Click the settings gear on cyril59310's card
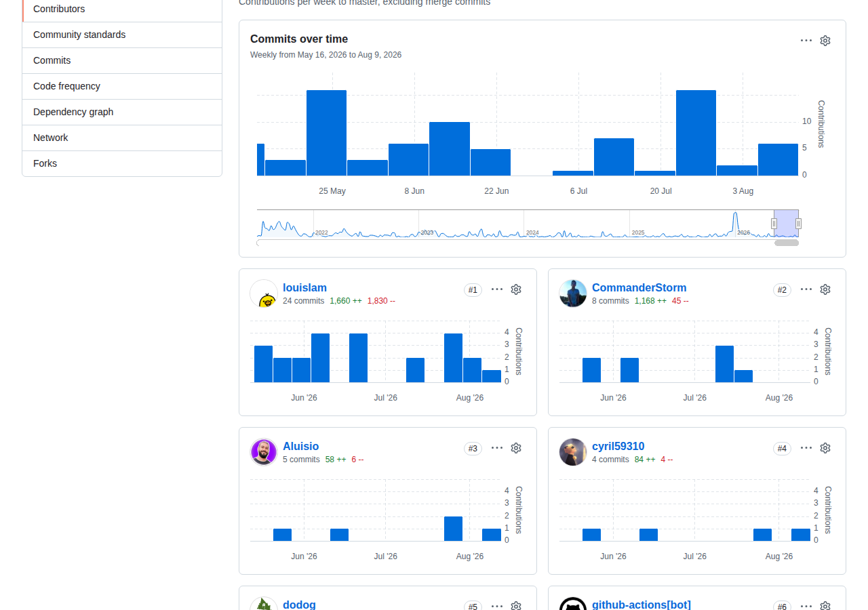Image resolution: width=868 pixels, height=610 pixels. [x=825, y=448]
